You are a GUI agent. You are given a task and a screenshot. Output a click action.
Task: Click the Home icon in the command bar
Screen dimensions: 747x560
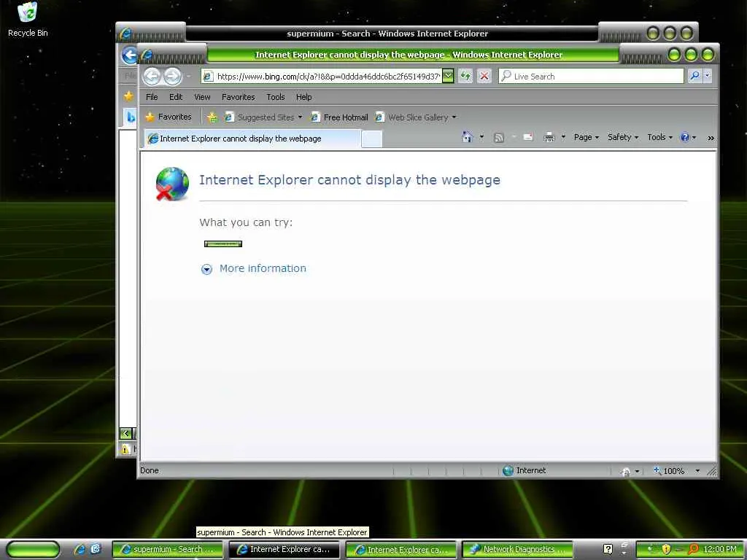tap(468, 137)
